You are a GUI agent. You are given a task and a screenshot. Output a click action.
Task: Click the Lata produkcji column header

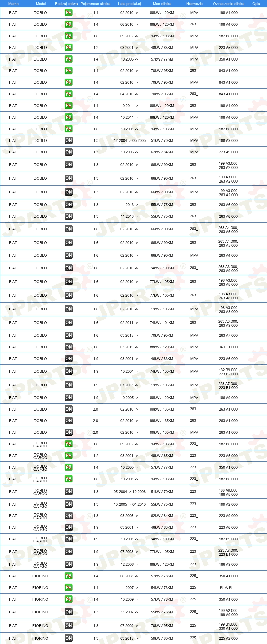point(130,4)
